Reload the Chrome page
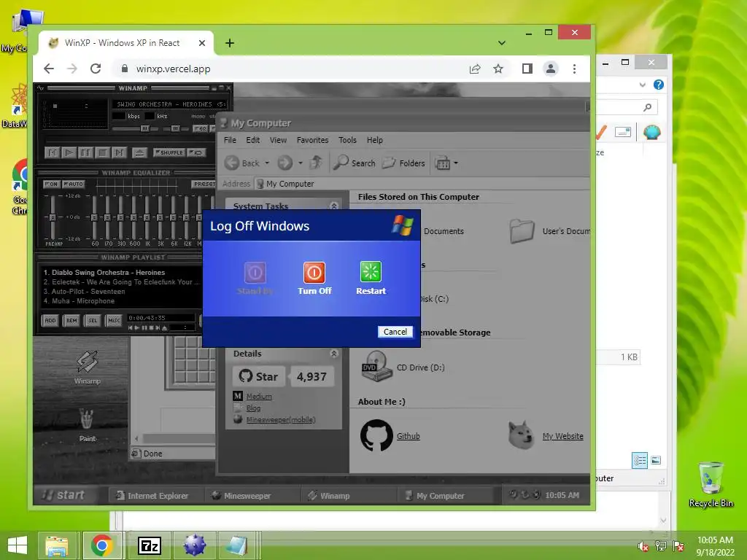The height and width of the screenshot is (560, 747). coord(96,69)
